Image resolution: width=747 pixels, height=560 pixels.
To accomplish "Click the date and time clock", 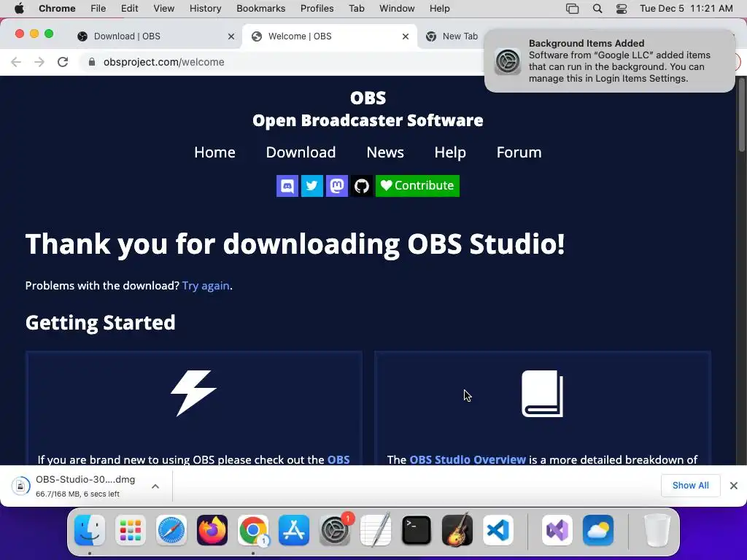I will click(x=686, y=9).
